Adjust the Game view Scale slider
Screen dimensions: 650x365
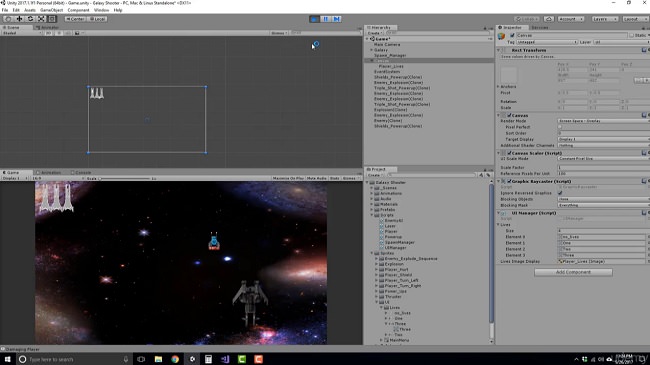[x=124, y=178]
